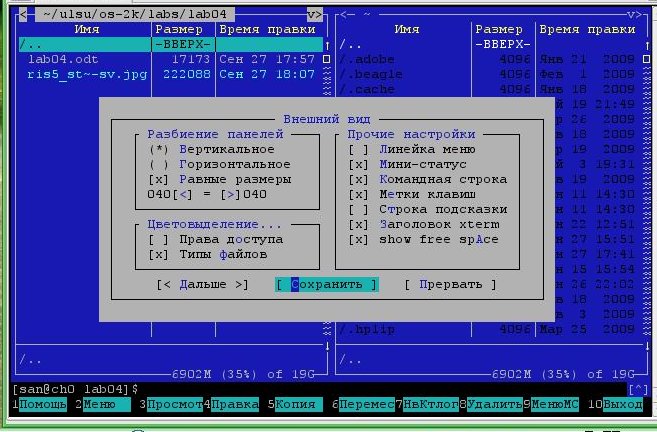Click the Дальше button
This screenshot has height=432, width=657.
point(202,284)
